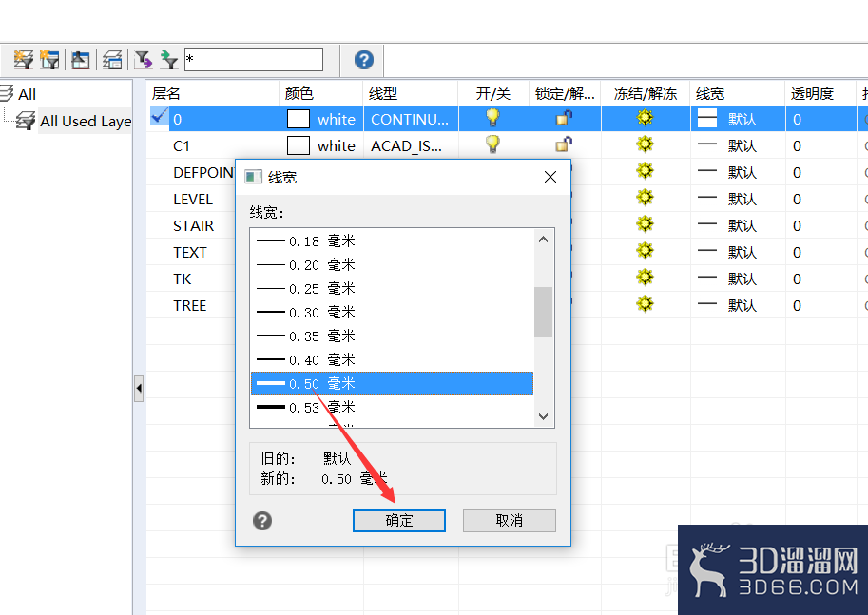Open lineweight 默认 cell for TREE layer
This screenshot has height=615, width=868.
tap(738, 304)
